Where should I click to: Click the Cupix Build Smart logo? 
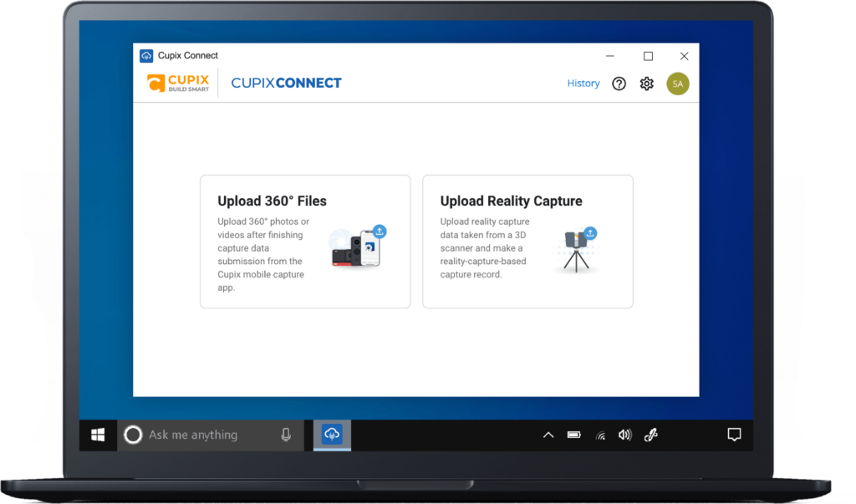tap(178, 83)
